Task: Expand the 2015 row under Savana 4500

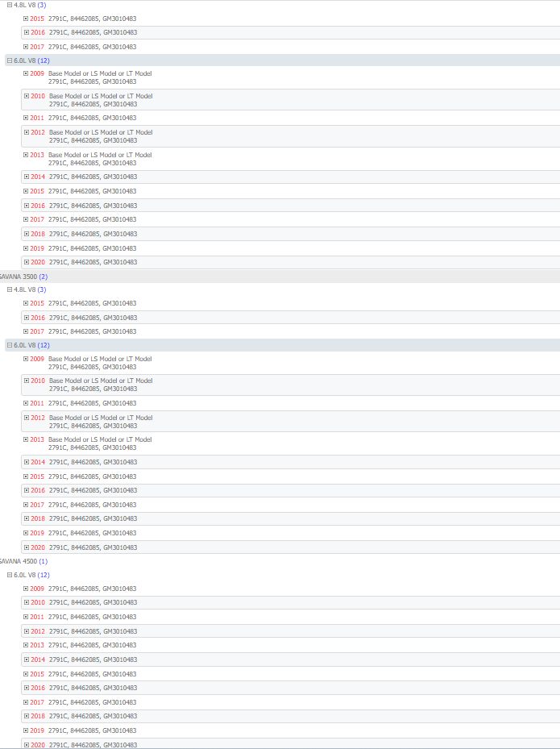Action: [x=26, y=674]
